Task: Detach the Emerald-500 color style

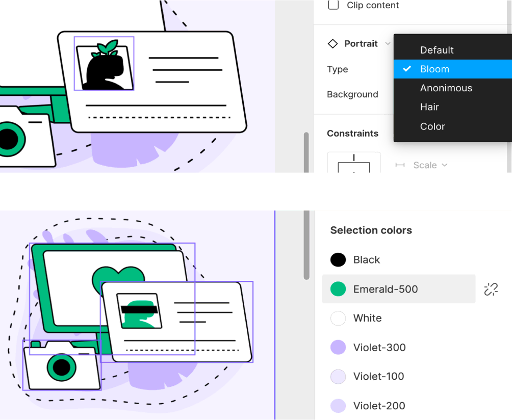Action: (491, 289)
